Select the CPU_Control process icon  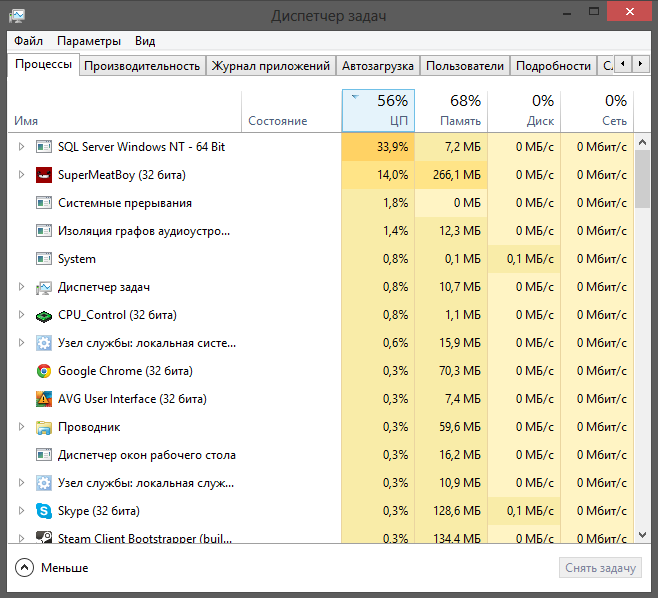(44, 315)
